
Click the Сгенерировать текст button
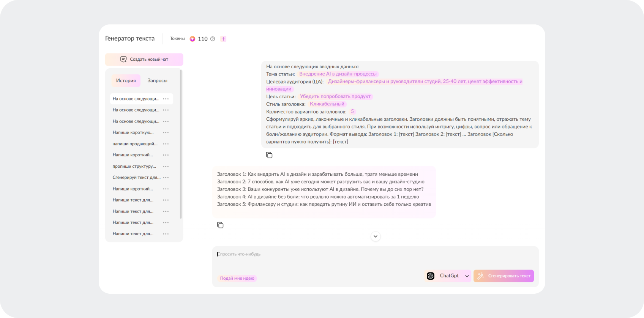504,276
